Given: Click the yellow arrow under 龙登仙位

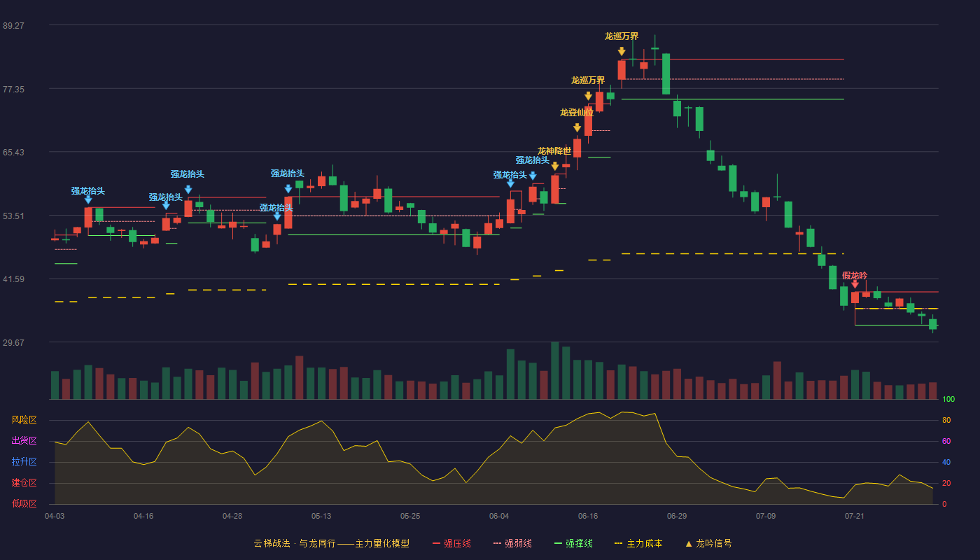Looking at the screenshot, I should 577,127.
